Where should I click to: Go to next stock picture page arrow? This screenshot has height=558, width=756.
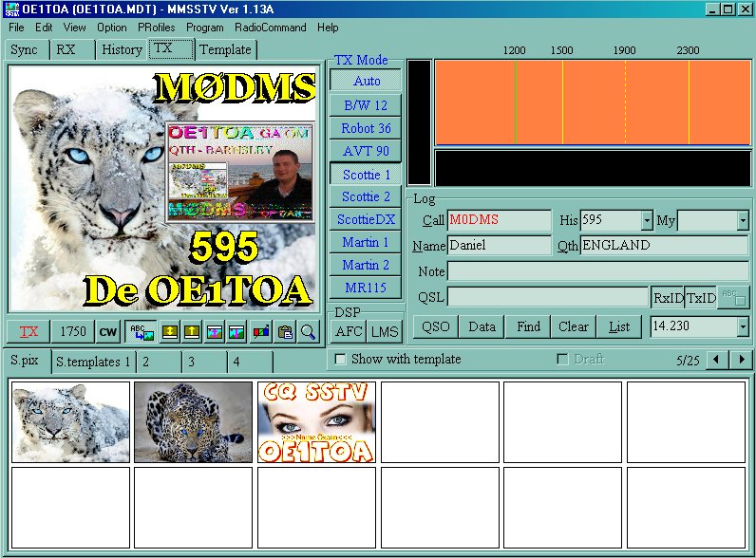pyautogui.click(x=741, y=361)
